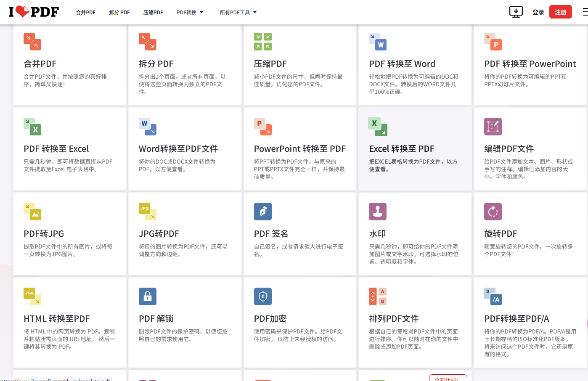Click description '删除PDF文件的保护密码' under PDF 解锁
The height and width of the screenshot is (381, 588).
(x=183, y=335)
